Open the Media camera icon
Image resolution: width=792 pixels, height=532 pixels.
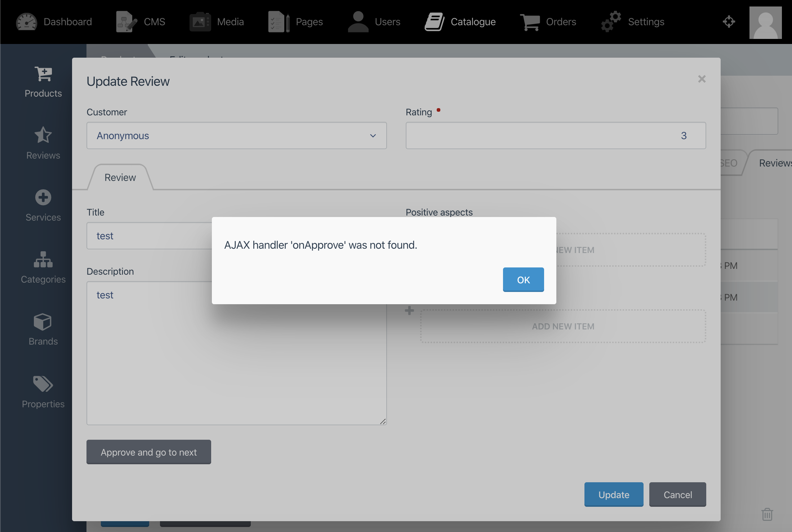[x=200, y=22]
